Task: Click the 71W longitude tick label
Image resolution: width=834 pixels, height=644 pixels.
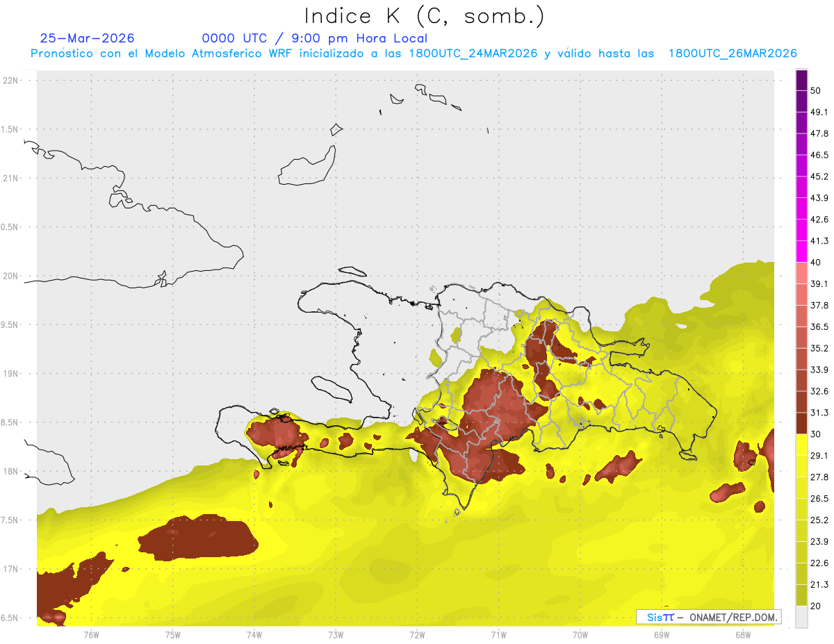Action: click(498, 634)
